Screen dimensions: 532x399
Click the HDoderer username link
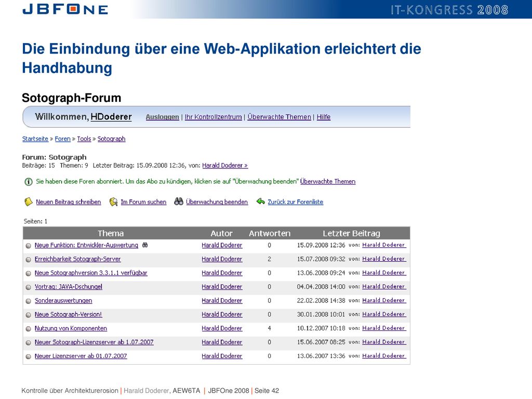click(111, 117)
